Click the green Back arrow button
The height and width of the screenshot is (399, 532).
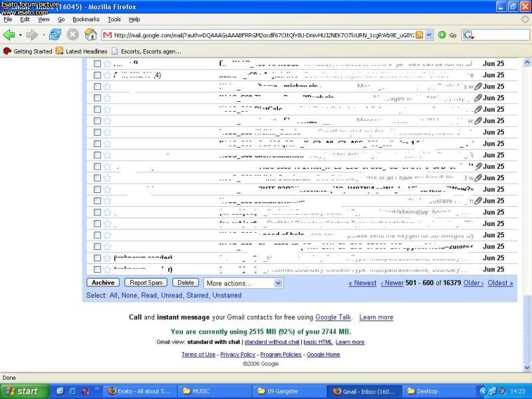point(9,35)
